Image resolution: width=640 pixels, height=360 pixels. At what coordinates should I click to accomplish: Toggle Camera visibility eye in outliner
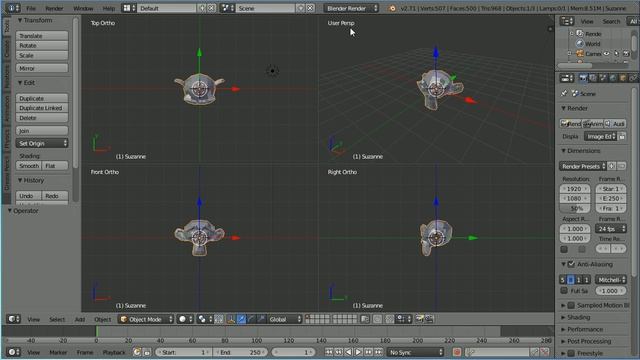pyautogui.click(x=607, y=53)
